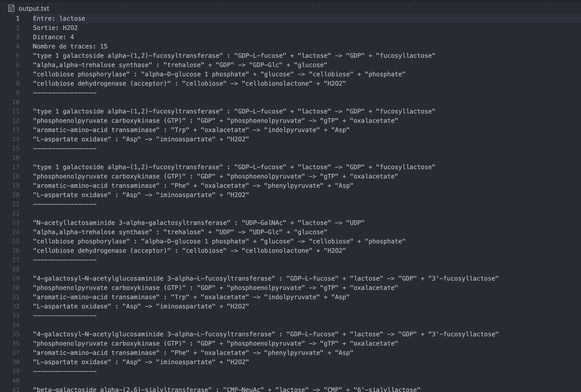The image size is (581, 392).
Task: Click line 13 transaminase reaction with Trp
Action: tap(191, 130)
